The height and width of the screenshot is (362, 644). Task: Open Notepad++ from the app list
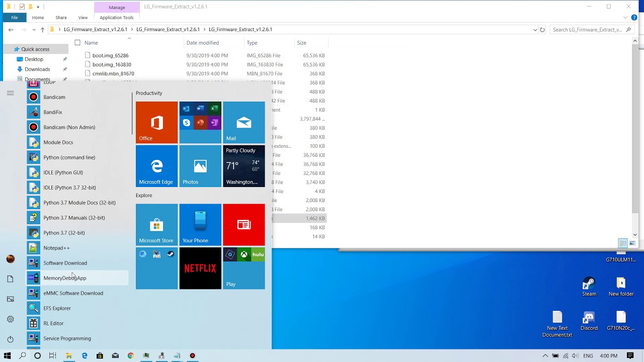coord(77,248)
